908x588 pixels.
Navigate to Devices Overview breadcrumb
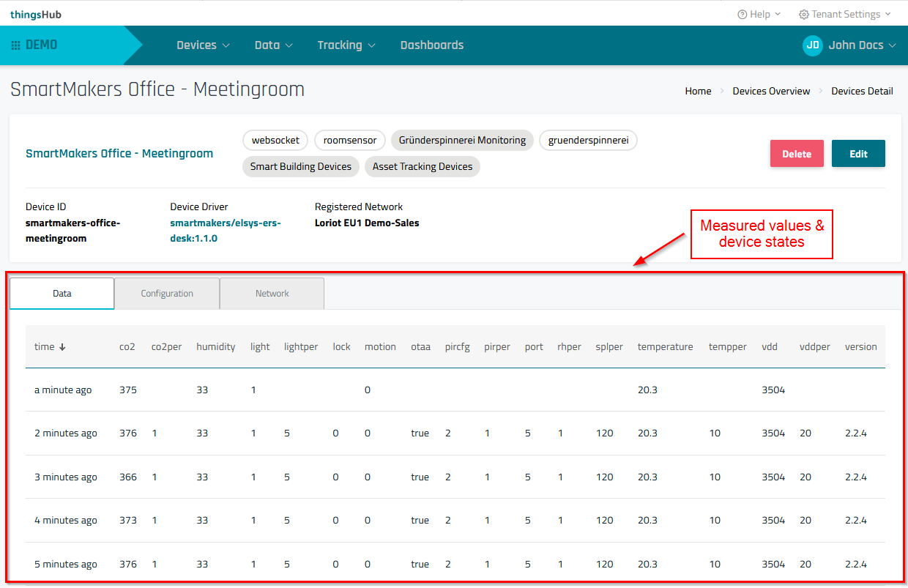point(771,92)
